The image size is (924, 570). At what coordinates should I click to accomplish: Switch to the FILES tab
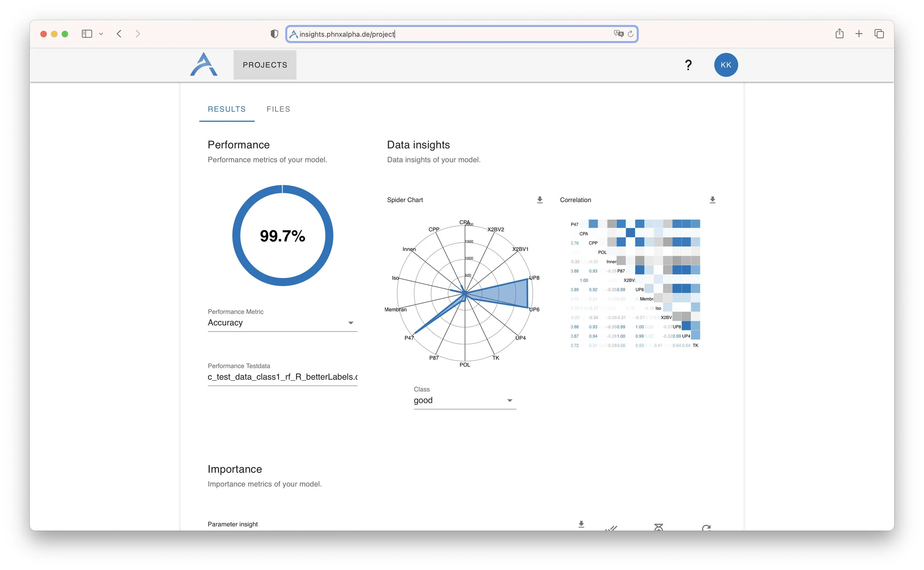pyautogui.click(x=278, y=109)
